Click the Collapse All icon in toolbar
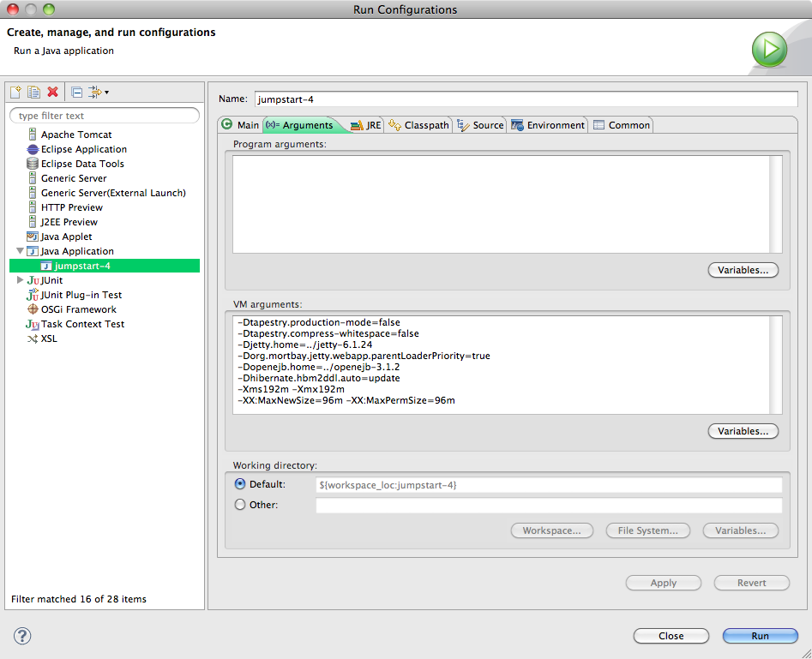The width and height of the screenshot is (812, 659). [x=76, y=93]
